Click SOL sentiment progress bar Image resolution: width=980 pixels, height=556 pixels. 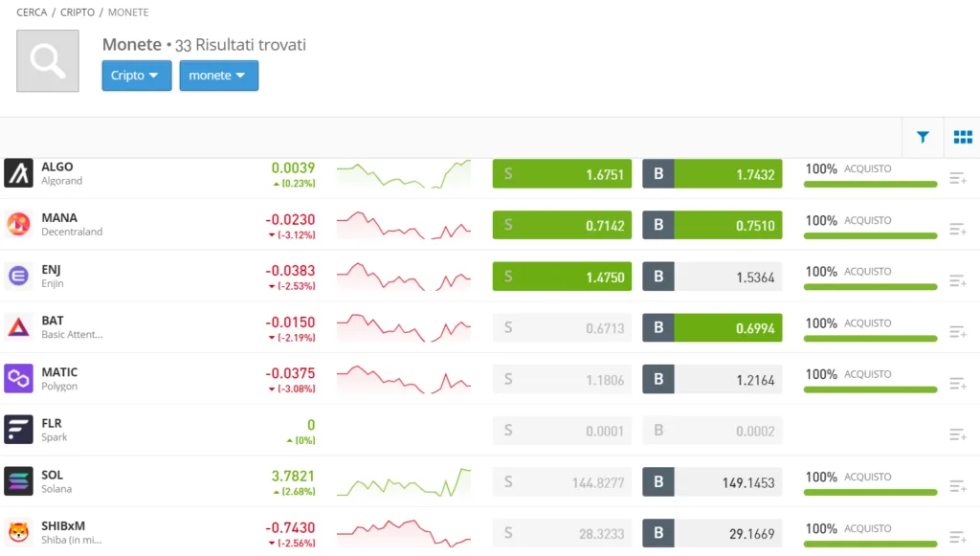click(x=870, y=492)
